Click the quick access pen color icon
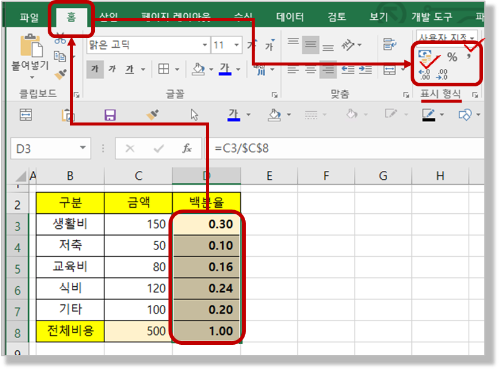 (429, 115)
